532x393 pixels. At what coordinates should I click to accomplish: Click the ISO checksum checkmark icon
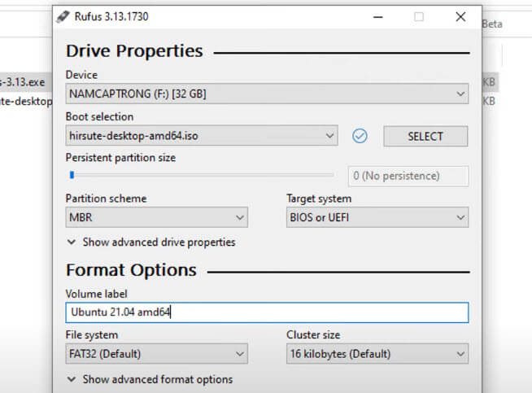[x=360, y=136]
